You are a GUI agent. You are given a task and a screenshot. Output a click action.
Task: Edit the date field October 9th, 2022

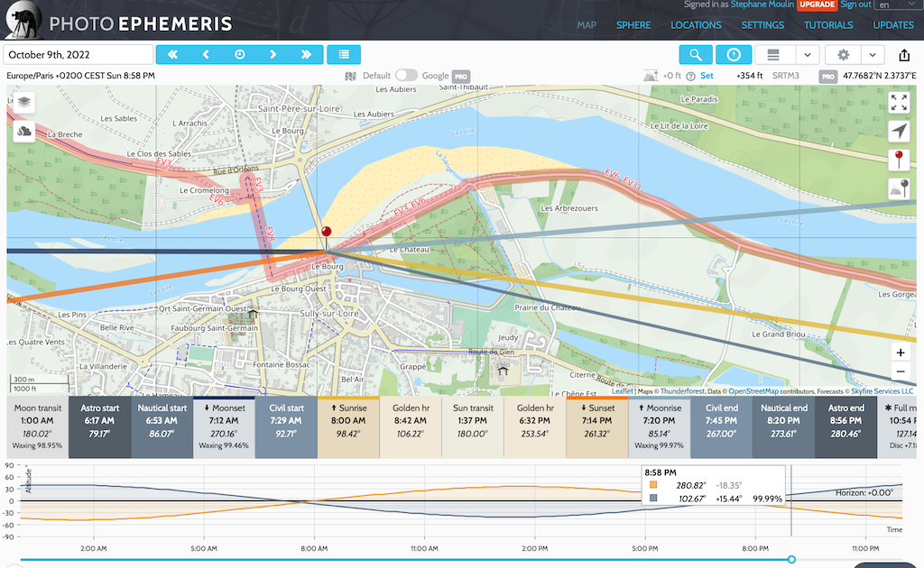tap(78, 55)
